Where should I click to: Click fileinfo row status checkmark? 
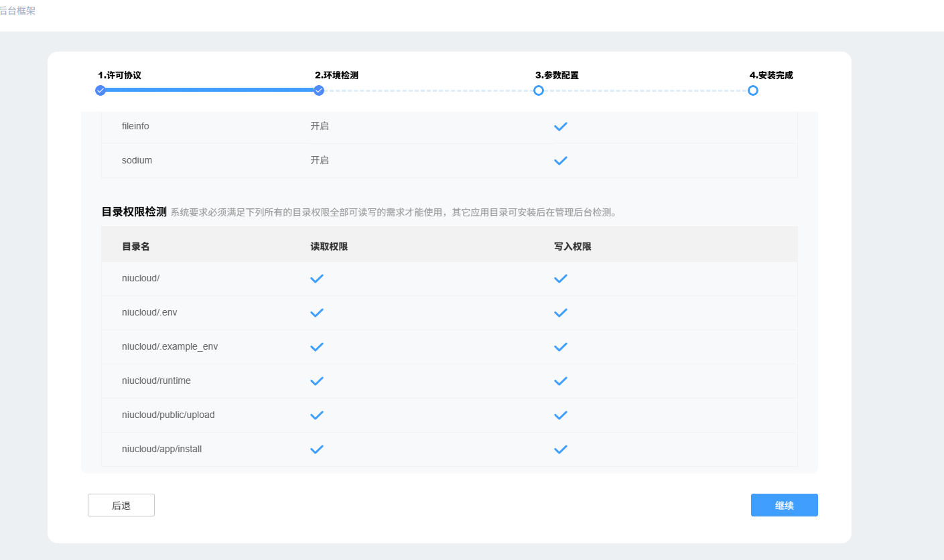coord(561,126)
